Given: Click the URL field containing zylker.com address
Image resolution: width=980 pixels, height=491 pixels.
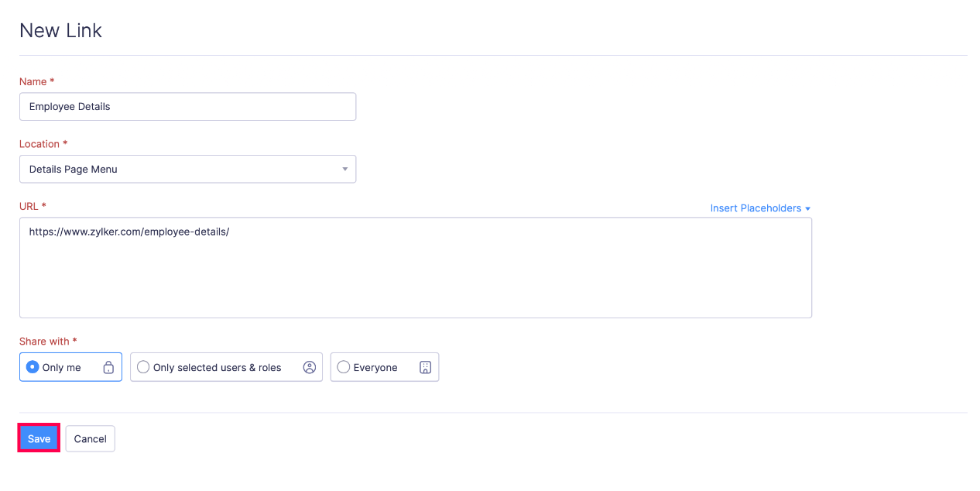Looking at the screenshot, I should coord(415,267).
